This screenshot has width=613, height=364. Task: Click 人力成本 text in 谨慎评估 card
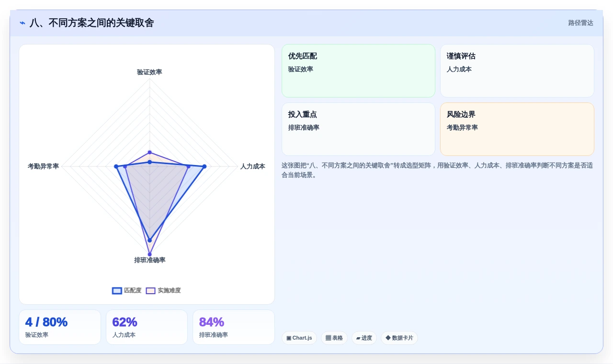pyautogui.click(x=459, y=69)
